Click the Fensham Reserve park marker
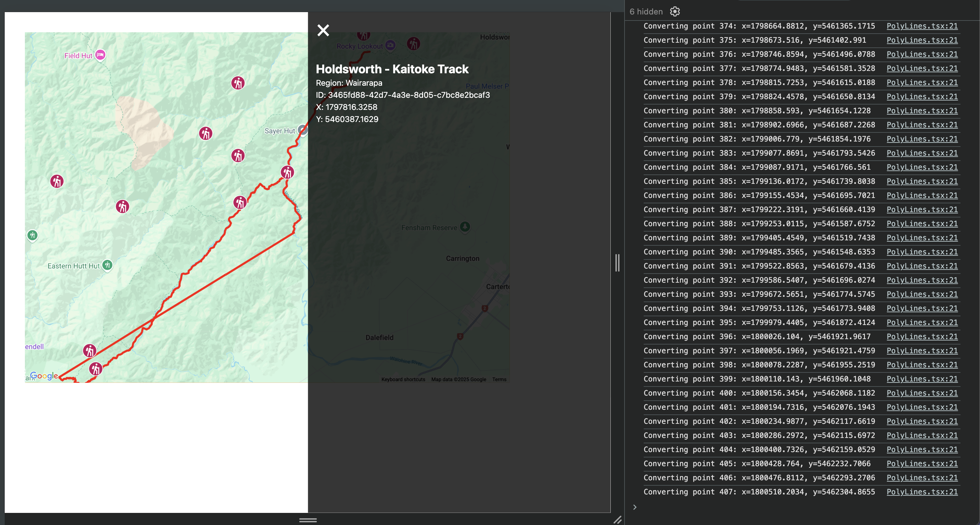 point(465,227)
